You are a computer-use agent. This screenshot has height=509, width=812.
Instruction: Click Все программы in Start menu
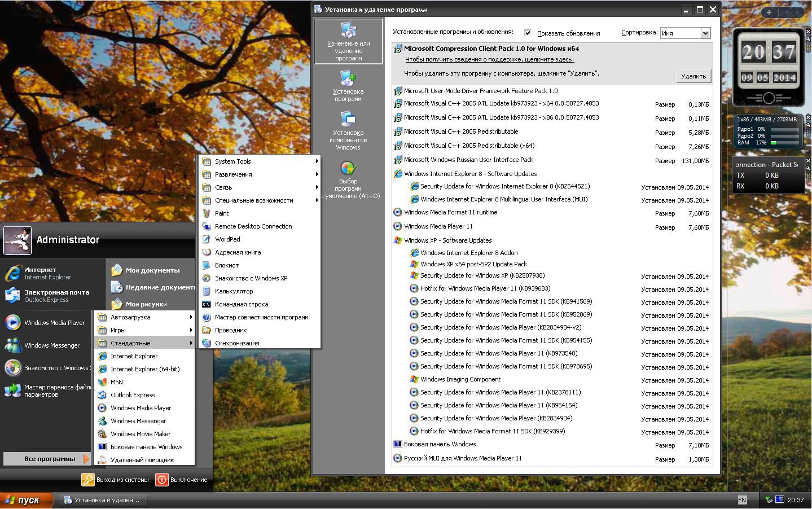[47, 459]
